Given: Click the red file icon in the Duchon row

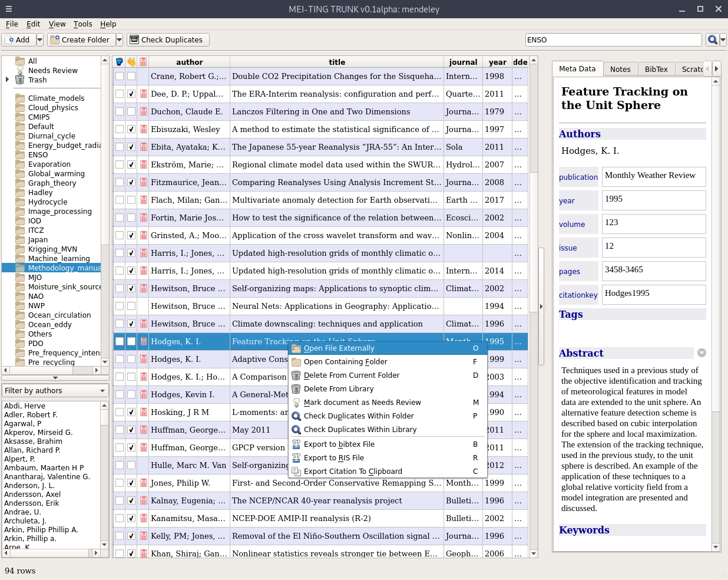Looking at the screenshot, I should [143, 111].
